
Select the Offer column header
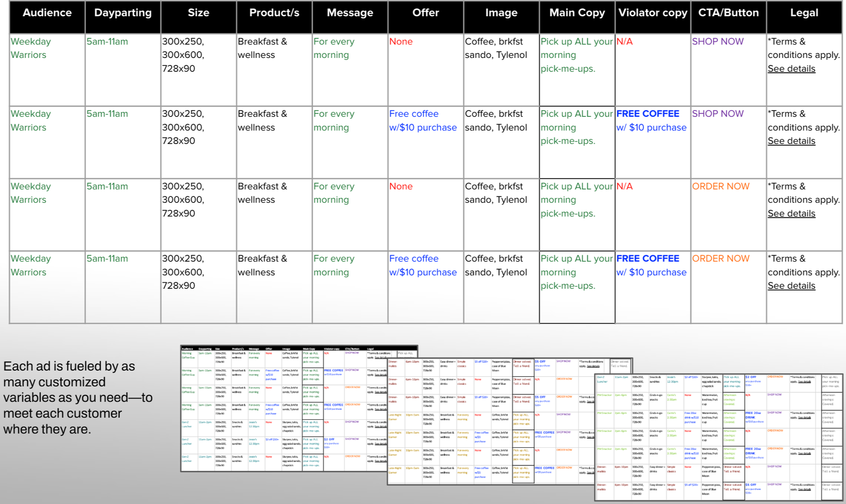point(425,13)
